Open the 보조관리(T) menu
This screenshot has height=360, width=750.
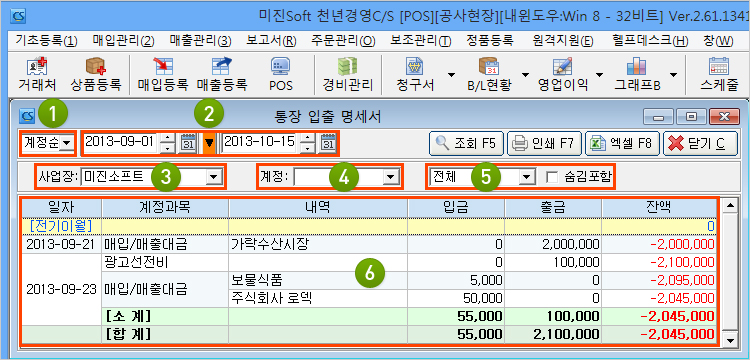point(420,40)
